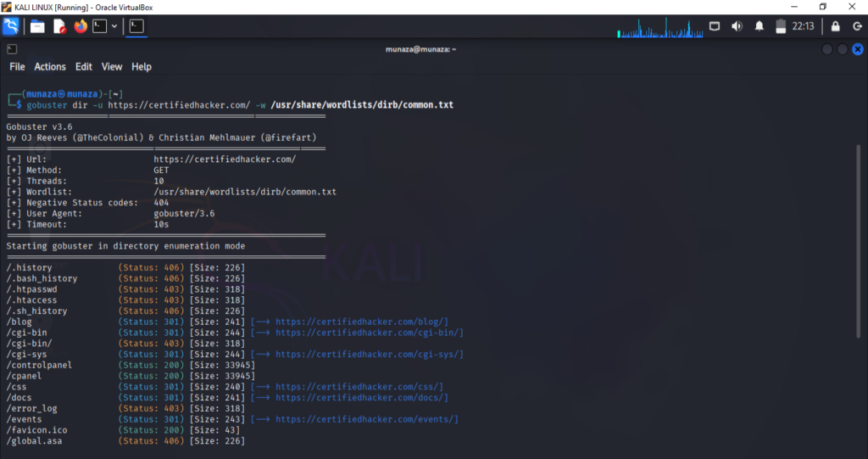Click the /controlpanel result entry
Screen dimensions: 868x459
pyautogui.click(x=39, y=366)
